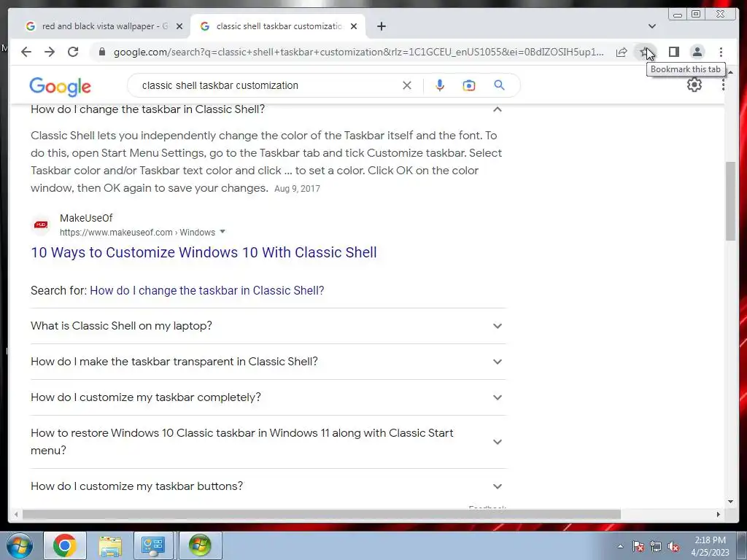The width and height of the screenshot is (747, 560).
Task: Click scroll-down arrow on vertical scrollbar
Action: pyautogui.click(x=730, y=501)
